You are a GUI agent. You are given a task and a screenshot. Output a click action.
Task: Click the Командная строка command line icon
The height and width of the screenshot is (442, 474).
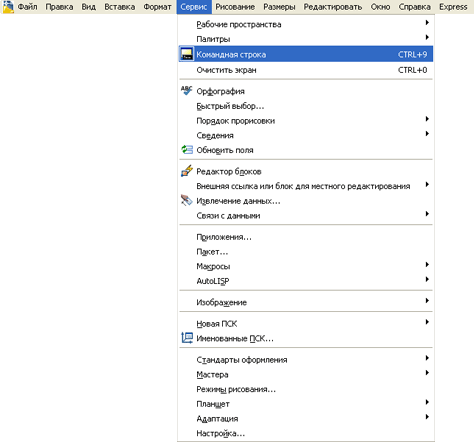[187, 54]
